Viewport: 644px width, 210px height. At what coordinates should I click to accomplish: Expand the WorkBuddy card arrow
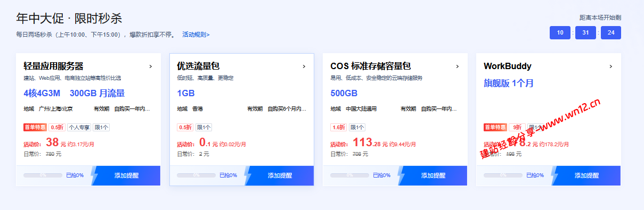coord(611,66)
